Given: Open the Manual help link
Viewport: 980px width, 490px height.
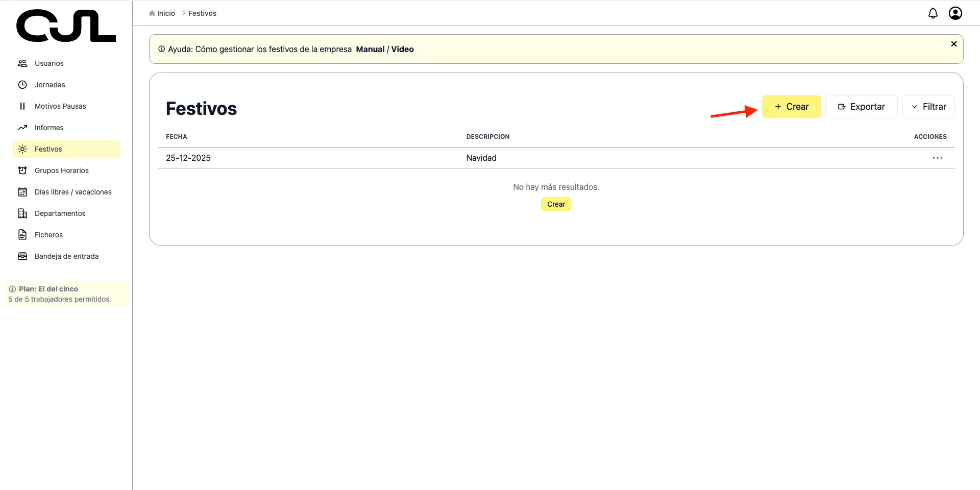Looking at the screenshot, I should tap(370, 50).
